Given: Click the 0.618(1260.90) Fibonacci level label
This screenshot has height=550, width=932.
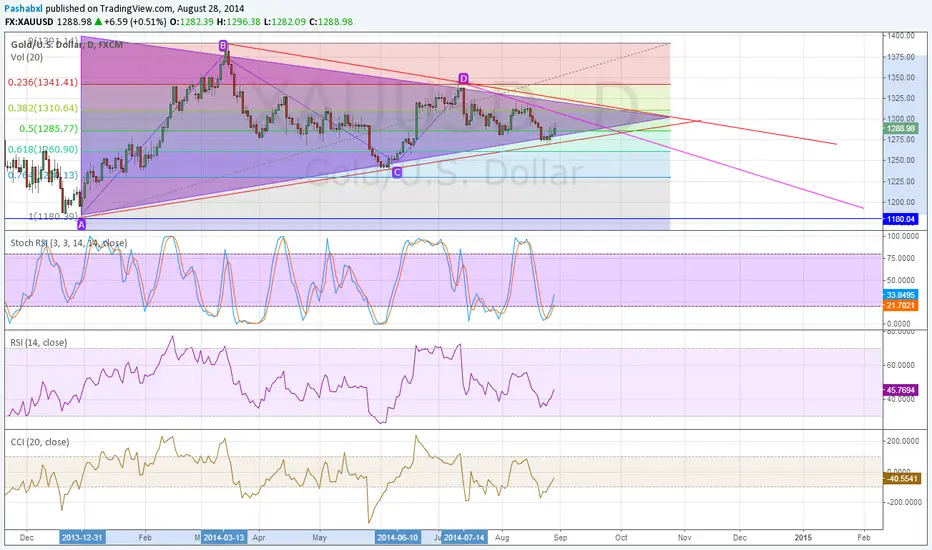Looking at the screenshot, I should (43, 149).
